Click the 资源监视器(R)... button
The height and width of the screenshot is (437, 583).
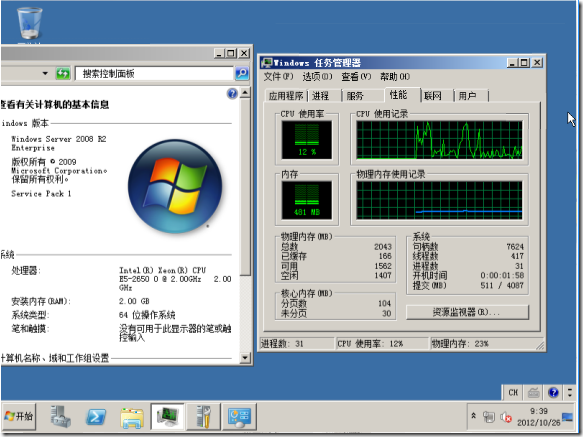(467, 312)
